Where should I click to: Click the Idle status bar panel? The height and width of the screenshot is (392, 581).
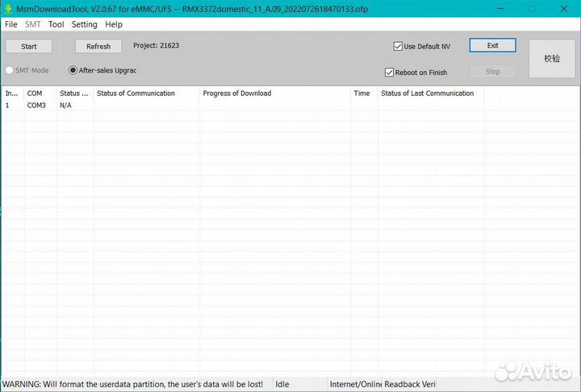pyautogui.click(x=299, y=384)
